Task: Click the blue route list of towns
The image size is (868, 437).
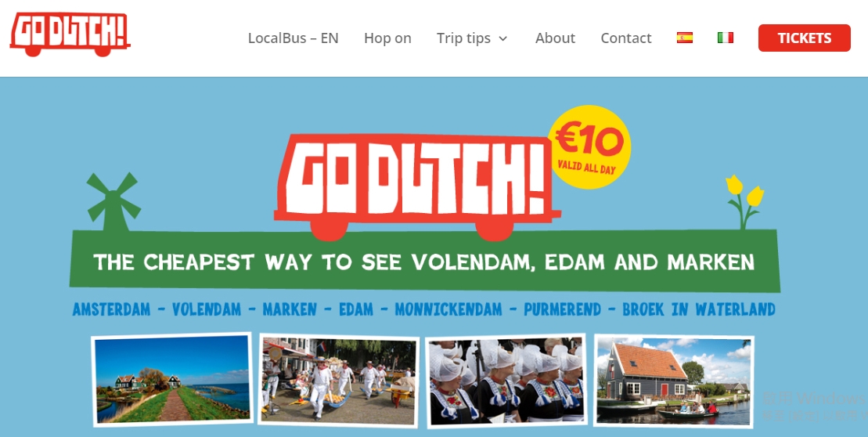Action: [424, 309]
